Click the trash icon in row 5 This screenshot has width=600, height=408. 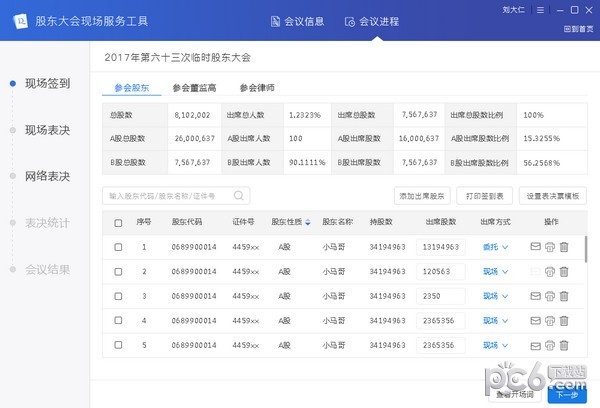pos(564,346)
